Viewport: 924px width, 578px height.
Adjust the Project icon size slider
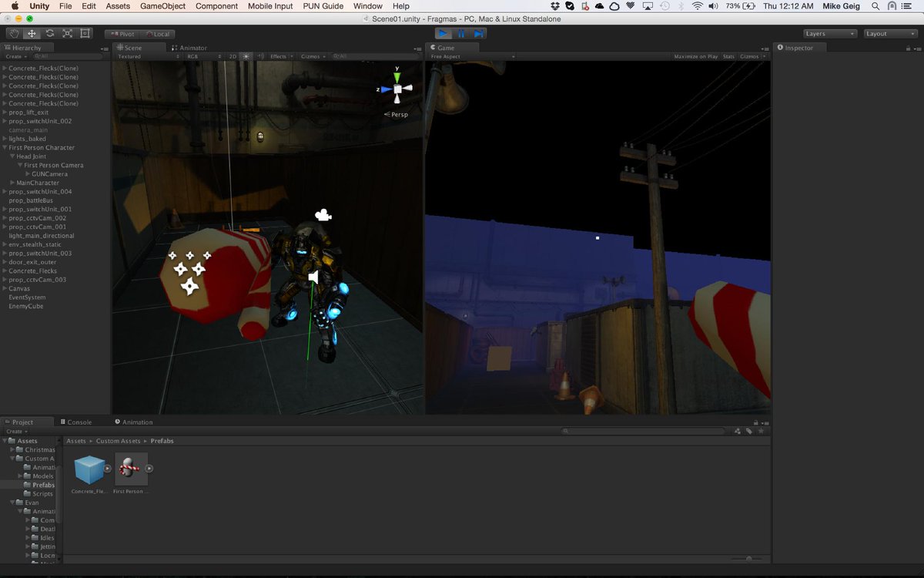click(x=747, y=559)
